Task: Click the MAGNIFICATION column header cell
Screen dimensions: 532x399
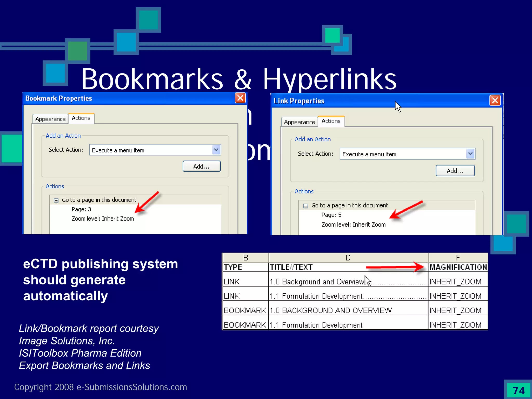Action: (x=458, y=267)
